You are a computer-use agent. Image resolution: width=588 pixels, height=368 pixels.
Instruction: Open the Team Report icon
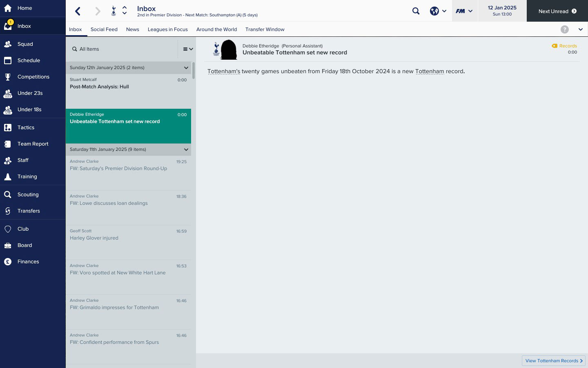tap(8, 144)
